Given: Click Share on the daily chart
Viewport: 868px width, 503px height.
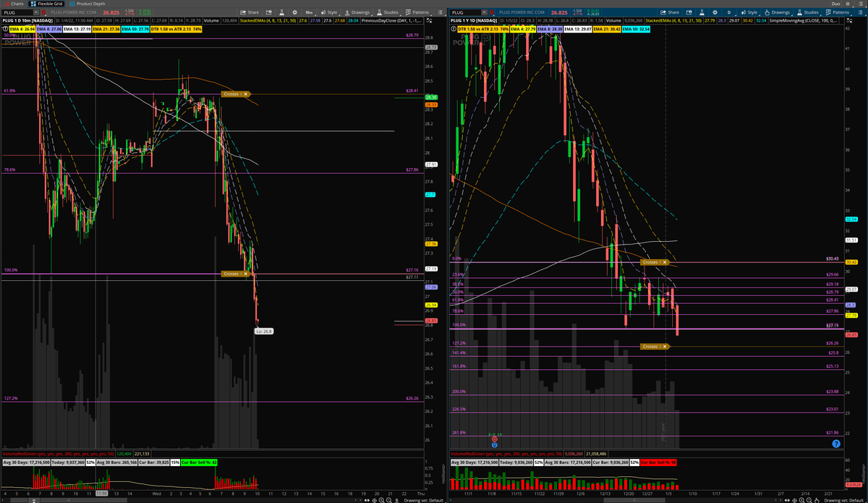Looking at the screenshot, I should pos(670,12).
